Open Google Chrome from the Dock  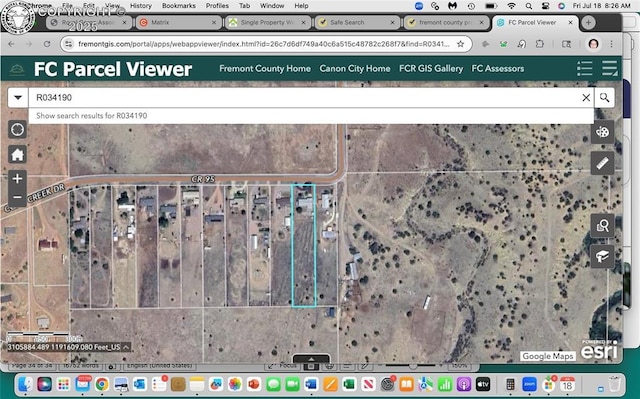click(x=102, y=384)
